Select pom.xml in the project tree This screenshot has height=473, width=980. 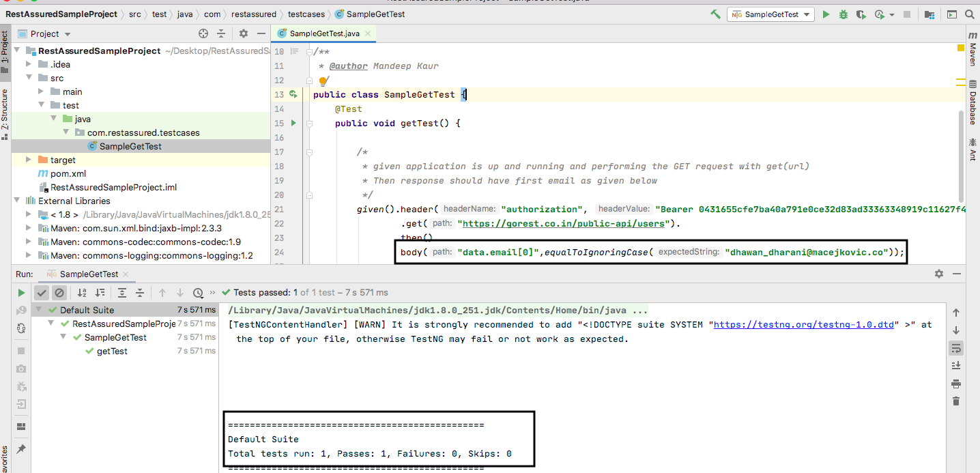point(68,173)
